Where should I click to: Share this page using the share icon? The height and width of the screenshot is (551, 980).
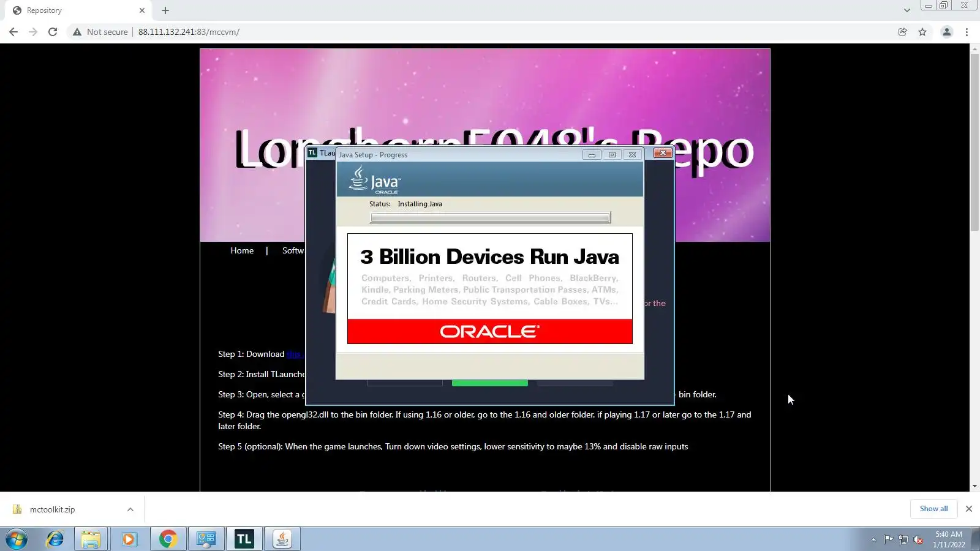tap(903, 32)
